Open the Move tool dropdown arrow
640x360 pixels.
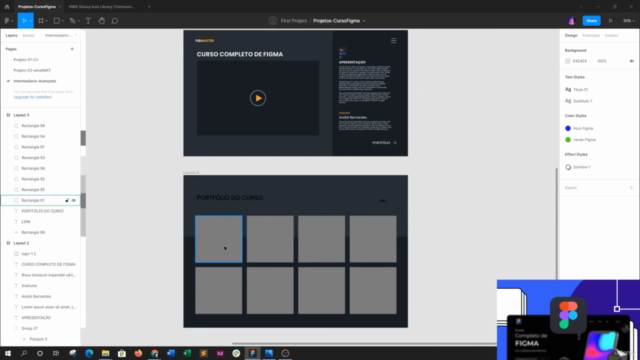click(x=30, y=21)
